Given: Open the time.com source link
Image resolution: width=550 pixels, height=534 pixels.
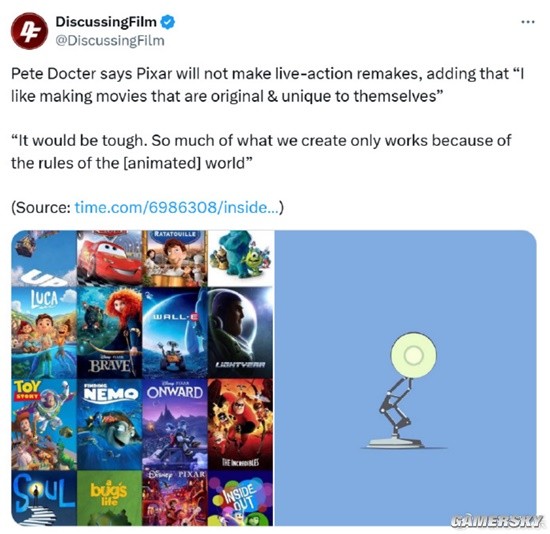Looking at the screenshot, I should click(179, 207).
